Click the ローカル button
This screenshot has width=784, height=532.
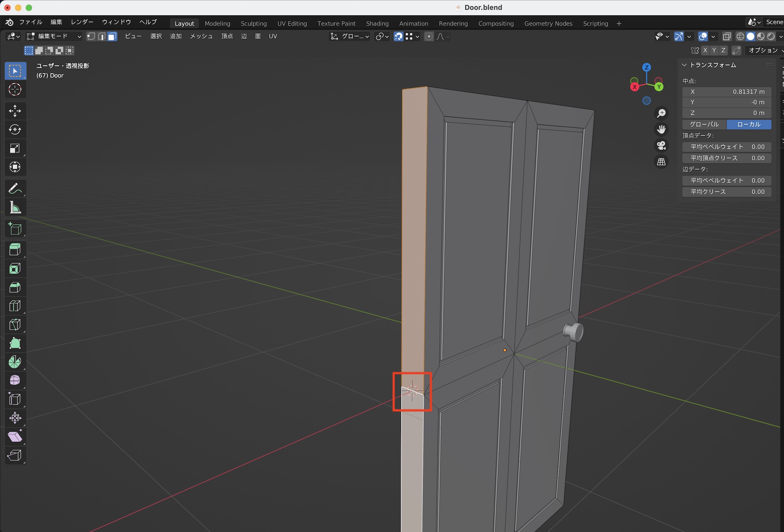749,124
